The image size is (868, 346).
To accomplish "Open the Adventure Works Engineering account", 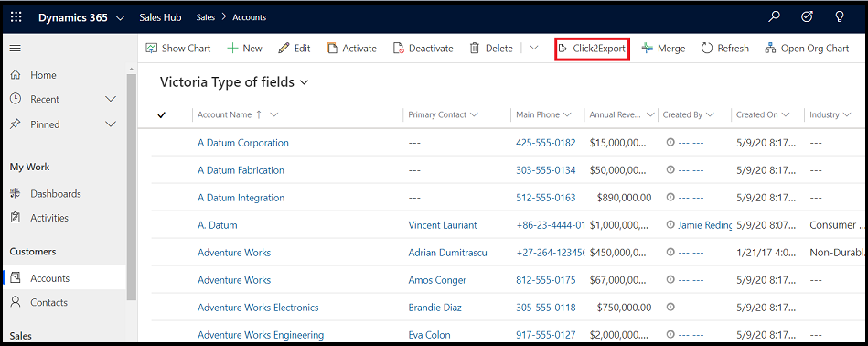I will [261, 335].
